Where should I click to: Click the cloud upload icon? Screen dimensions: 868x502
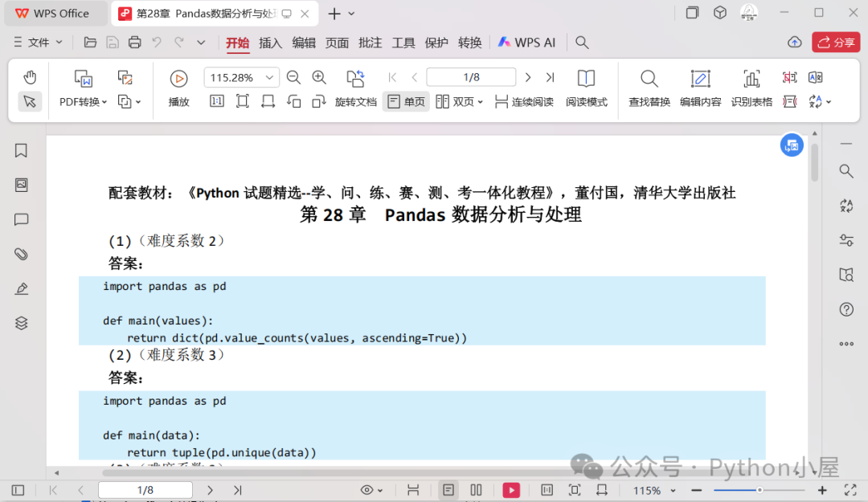point(794,42)
